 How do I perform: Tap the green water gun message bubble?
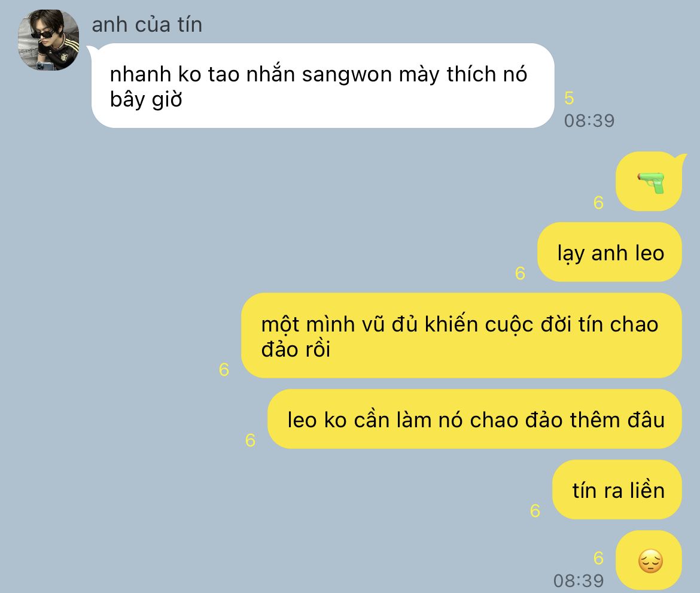click(649, 181)
